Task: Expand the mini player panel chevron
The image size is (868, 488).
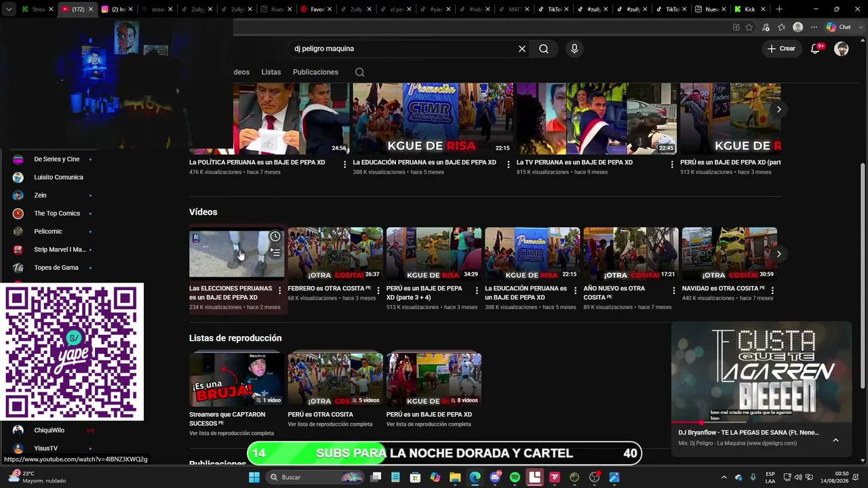Action: coord(835,440)
